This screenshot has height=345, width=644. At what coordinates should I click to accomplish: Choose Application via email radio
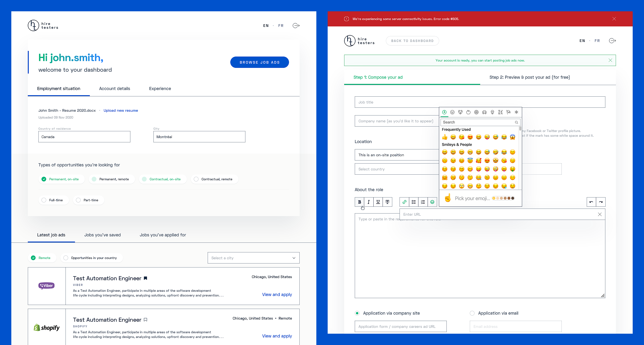(472, 313)
